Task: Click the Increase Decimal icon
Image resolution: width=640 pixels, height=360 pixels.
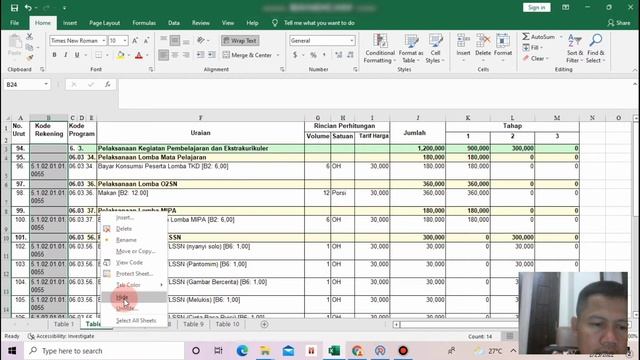Action: click(x=338, y=55)
